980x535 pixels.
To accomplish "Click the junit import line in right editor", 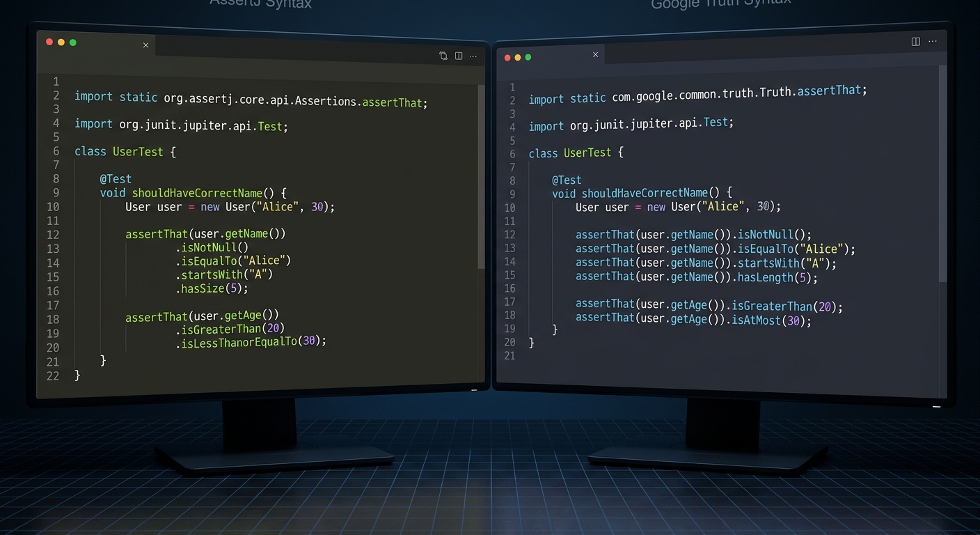I will tap(631, 124).
